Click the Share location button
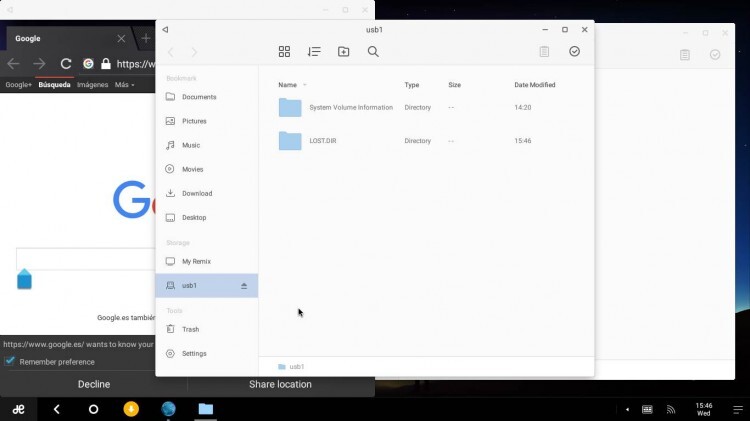The height and width of the screenshot is (421, 750). pos(280,384)
